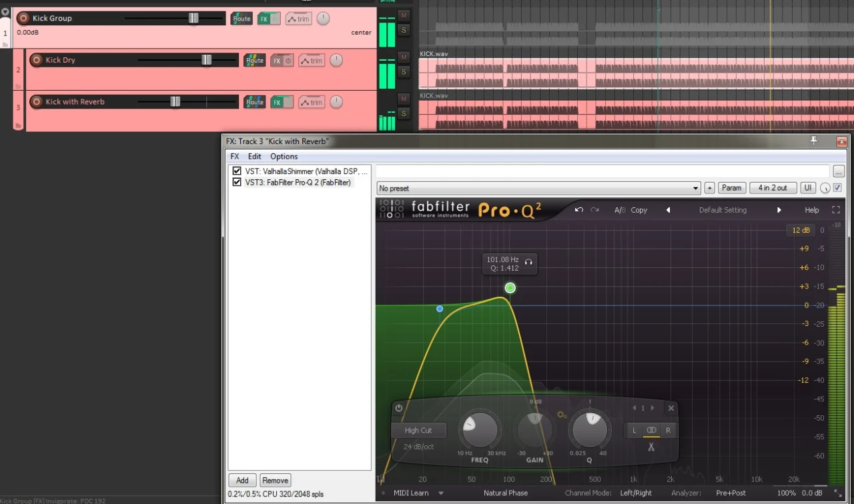Open trim envelope button on Kick Group

coord(299,19)
